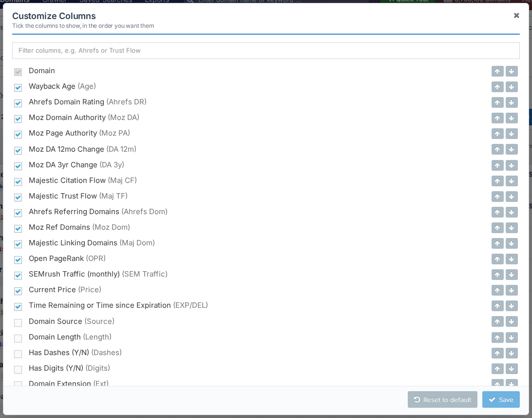
Task: Move Majestic Linking Domains column up
Action: coord(497,243)
